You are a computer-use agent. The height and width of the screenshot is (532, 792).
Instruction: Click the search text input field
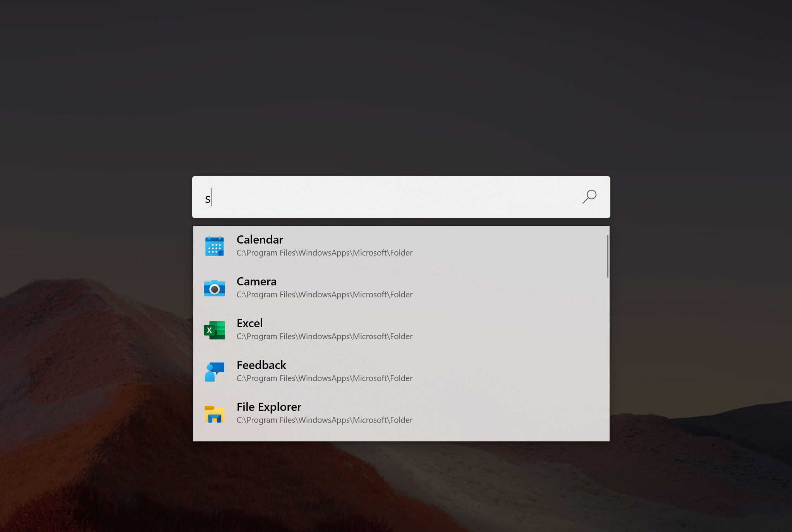[387, 197]
